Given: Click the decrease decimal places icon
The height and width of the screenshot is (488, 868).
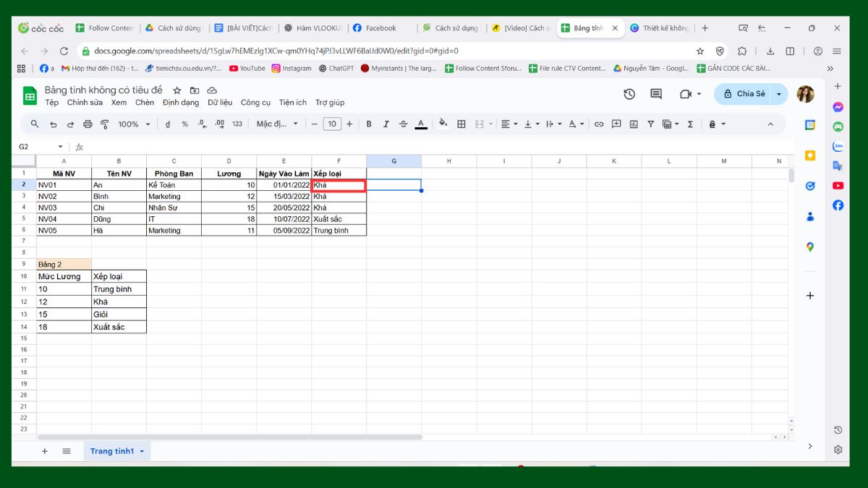Looking at the screenshot, I should click(200, 124).
